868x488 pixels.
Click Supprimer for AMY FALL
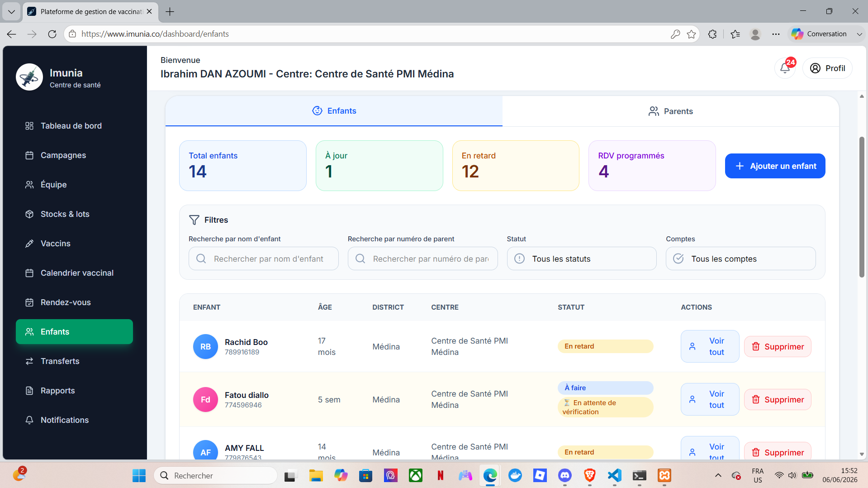[x=778, y=452]
